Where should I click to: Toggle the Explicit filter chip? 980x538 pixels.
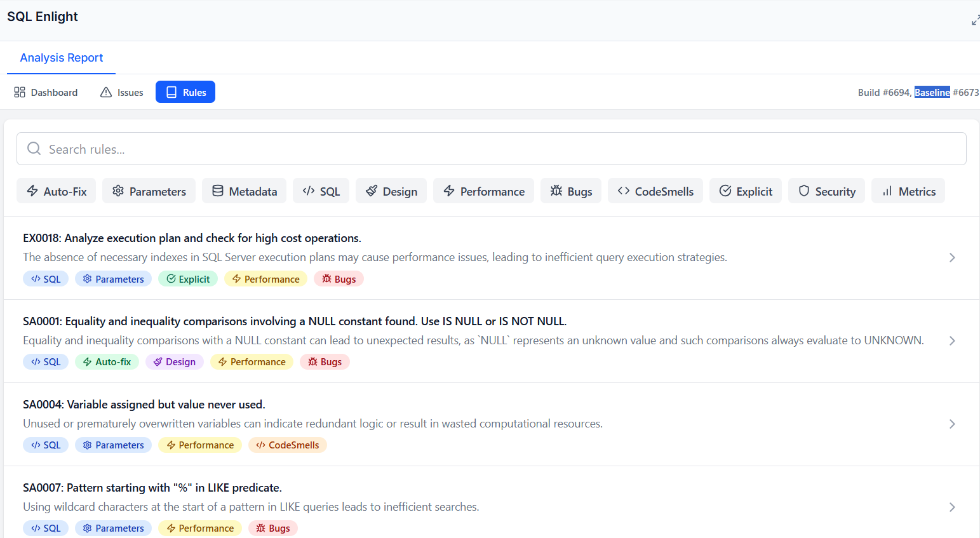[x=746, y=191]
